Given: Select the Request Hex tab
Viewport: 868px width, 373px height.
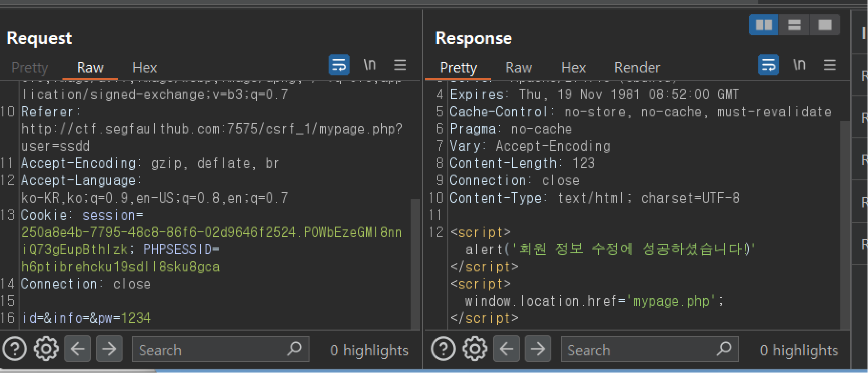Looking at the screenshot, I should [145, 68].
